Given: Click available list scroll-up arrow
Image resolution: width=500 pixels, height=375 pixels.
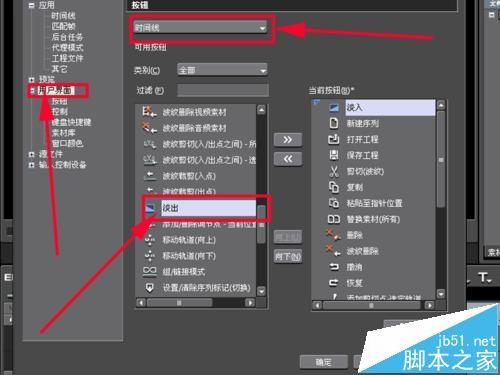Looking at the screenshot, I should 261,110.
